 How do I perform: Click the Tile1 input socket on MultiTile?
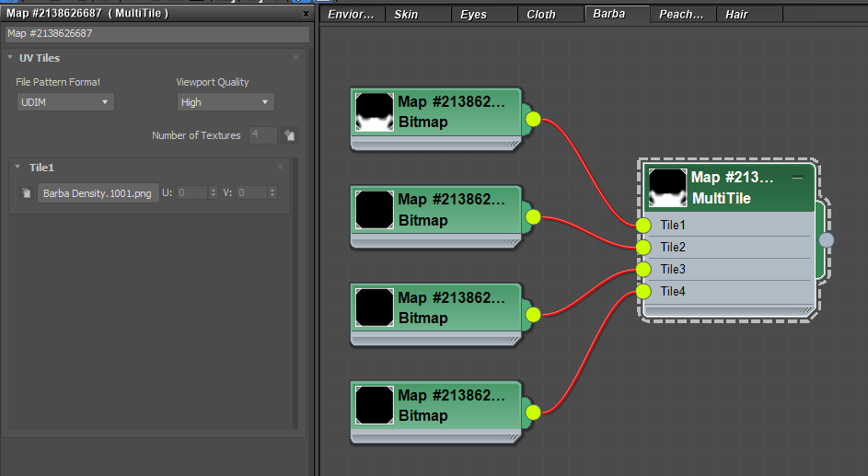pyautogui.click(x=643, y=226)
